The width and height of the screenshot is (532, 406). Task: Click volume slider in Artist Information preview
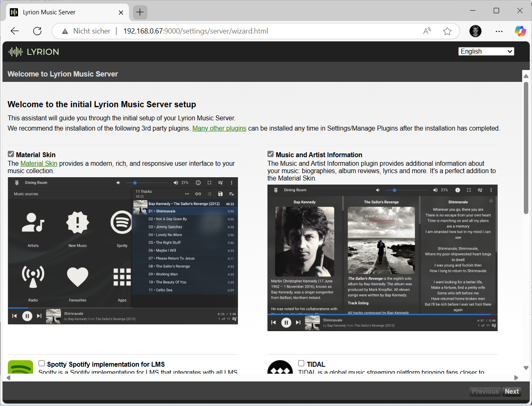(407, 190)
